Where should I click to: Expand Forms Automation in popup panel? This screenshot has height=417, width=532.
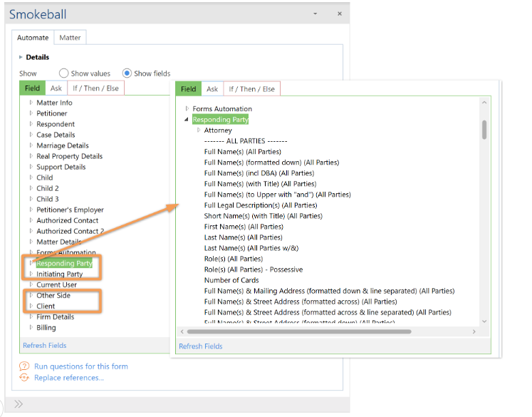tap(187, 108)
